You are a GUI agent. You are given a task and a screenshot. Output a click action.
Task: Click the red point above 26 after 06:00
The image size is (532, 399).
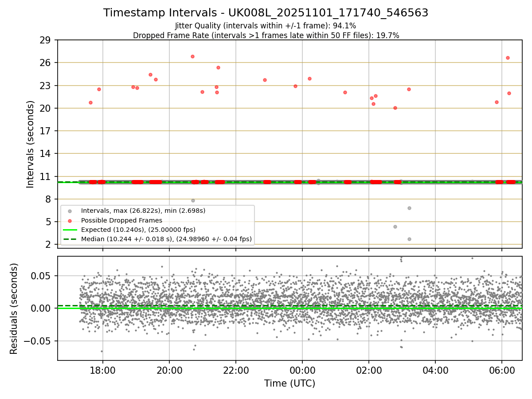pos(508,58)
